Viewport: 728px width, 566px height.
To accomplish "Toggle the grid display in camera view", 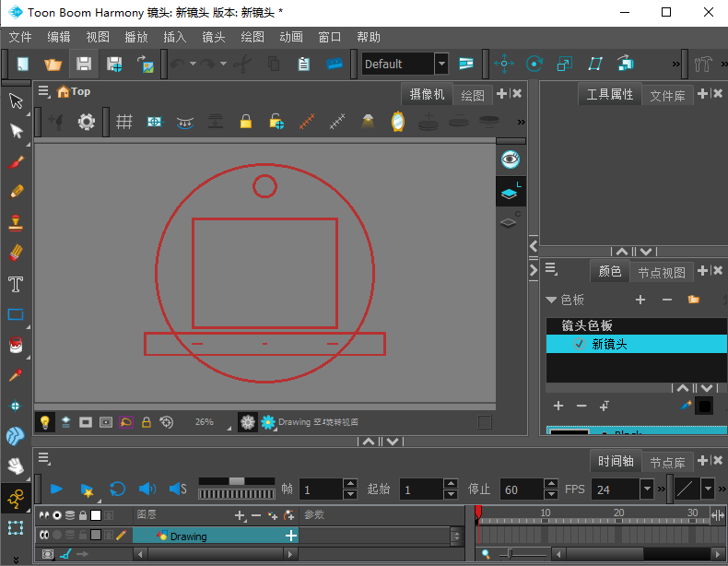I will (x=124, y=122).
